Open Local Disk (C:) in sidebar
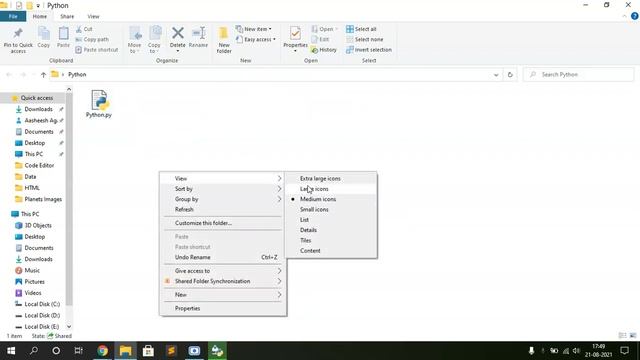This screenshot has height=360, width=640. [x=42, y=304]
